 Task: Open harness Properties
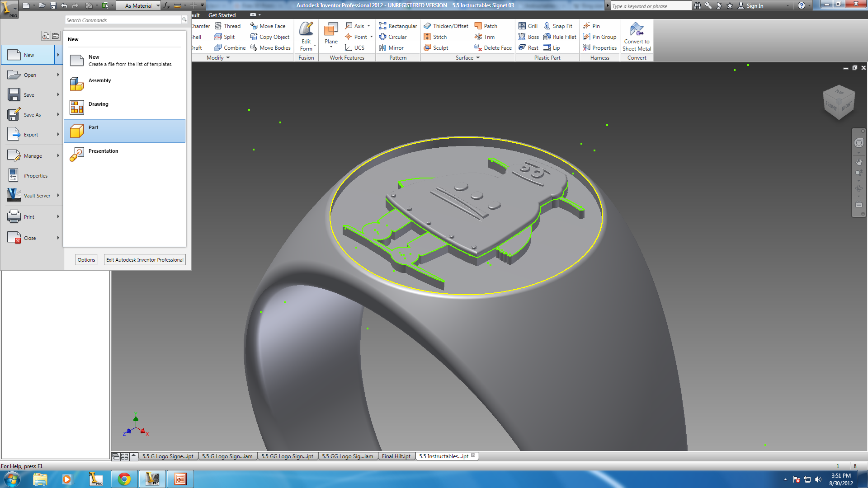[600, 48]
